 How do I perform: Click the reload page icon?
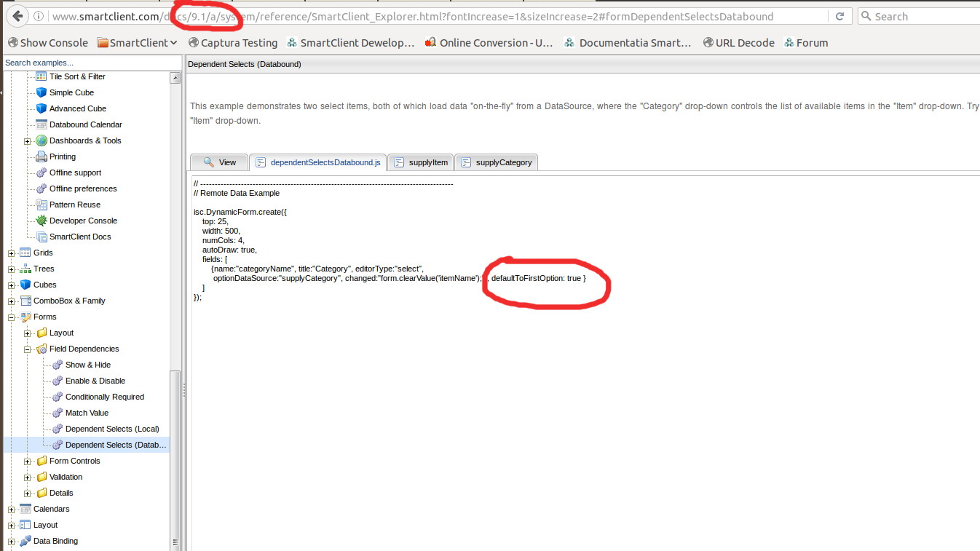click(839, 16)
